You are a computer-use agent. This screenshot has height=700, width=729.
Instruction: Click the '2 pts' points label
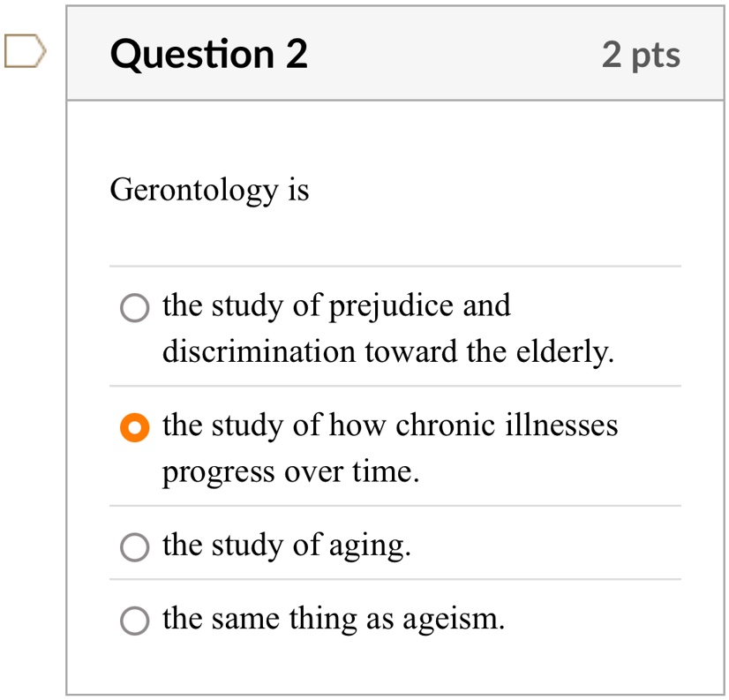(x=641, y=56)
